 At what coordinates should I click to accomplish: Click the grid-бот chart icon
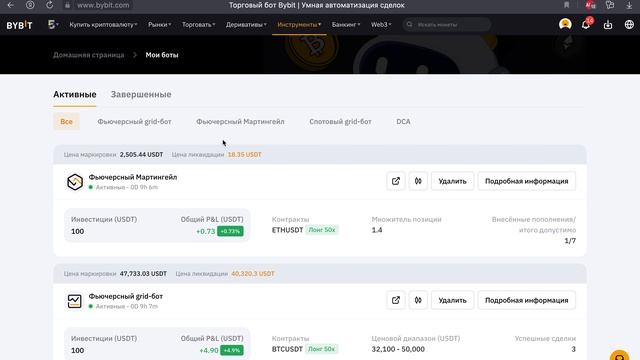pos(75,301)
